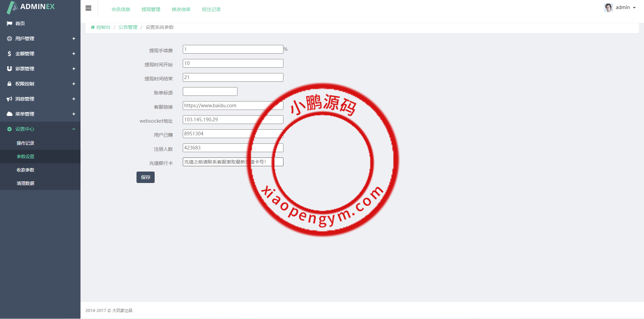Click the admin avatar picture

coord(608,8)
